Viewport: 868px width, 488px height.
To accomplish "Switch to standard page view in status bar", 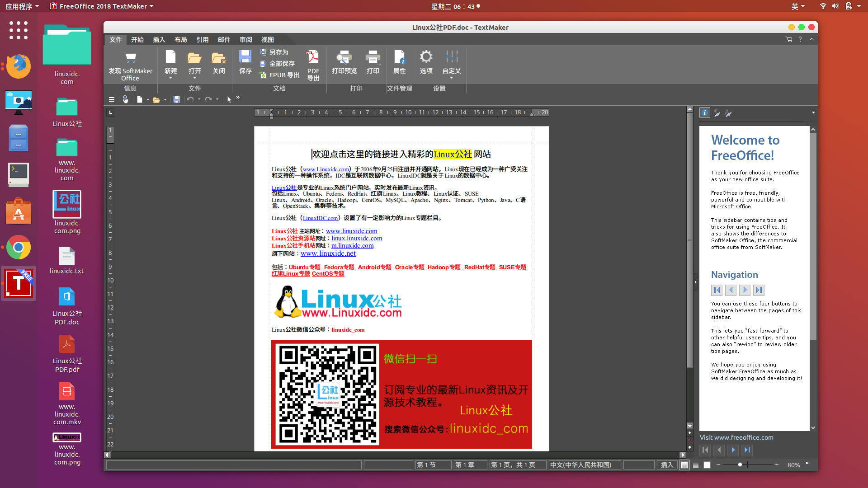I will (x=684, y=465).
